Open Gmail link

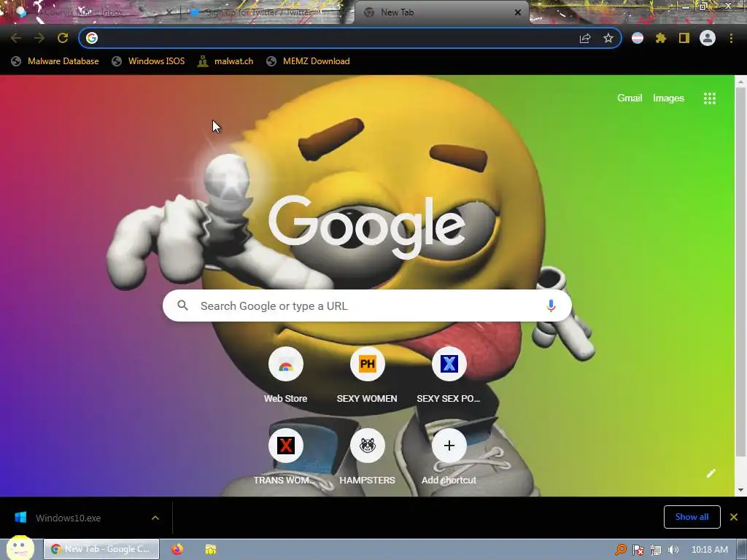tap(630, 98)
